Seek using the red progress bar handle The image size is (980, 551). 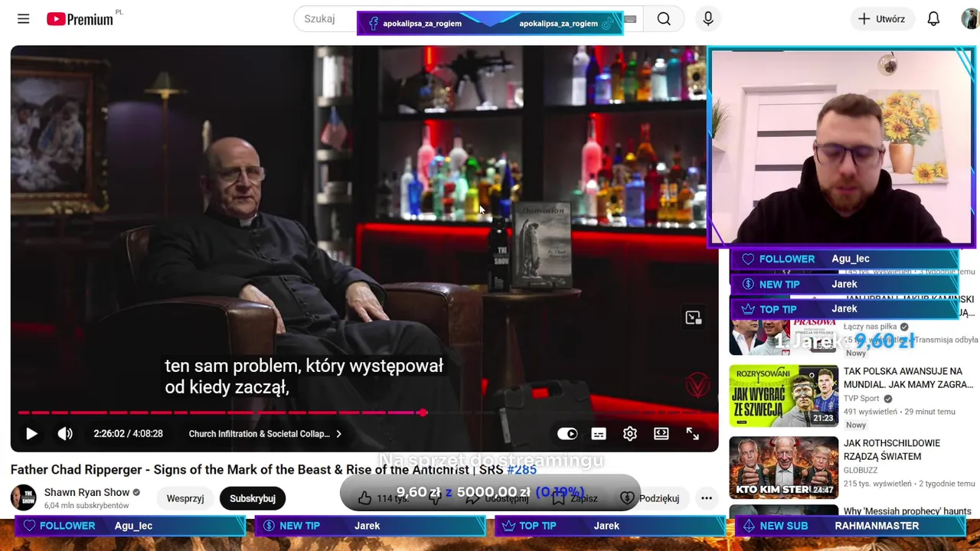(x=422, y=412)
